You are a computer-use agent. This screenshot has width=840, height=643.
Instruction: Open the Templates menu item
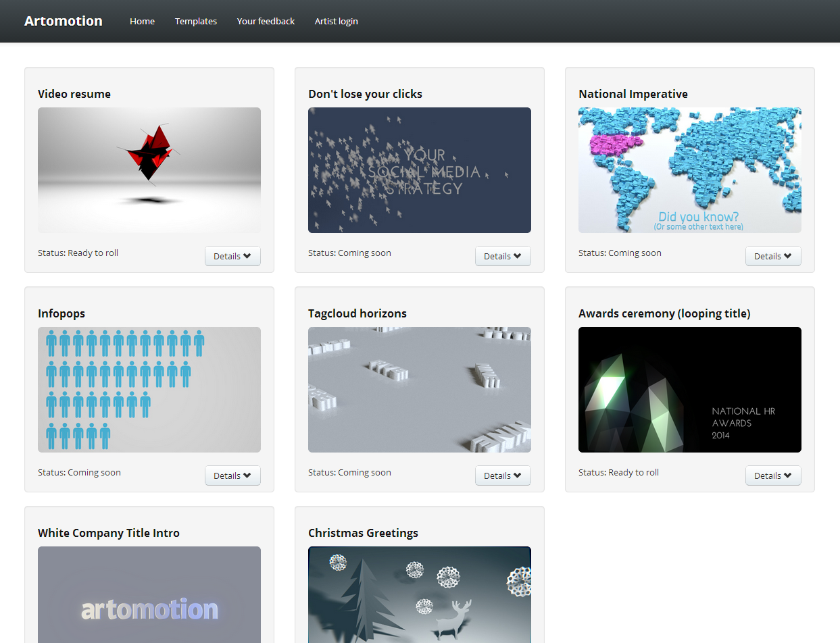(x=196, y=21)
